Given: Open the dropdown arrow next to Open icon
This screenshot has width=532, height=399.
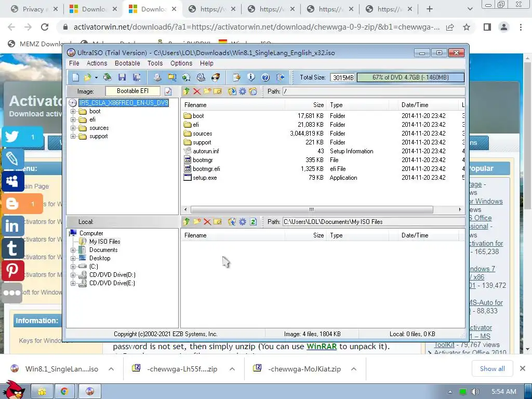Looking at the screenshot, I should [x=96, y=78].
